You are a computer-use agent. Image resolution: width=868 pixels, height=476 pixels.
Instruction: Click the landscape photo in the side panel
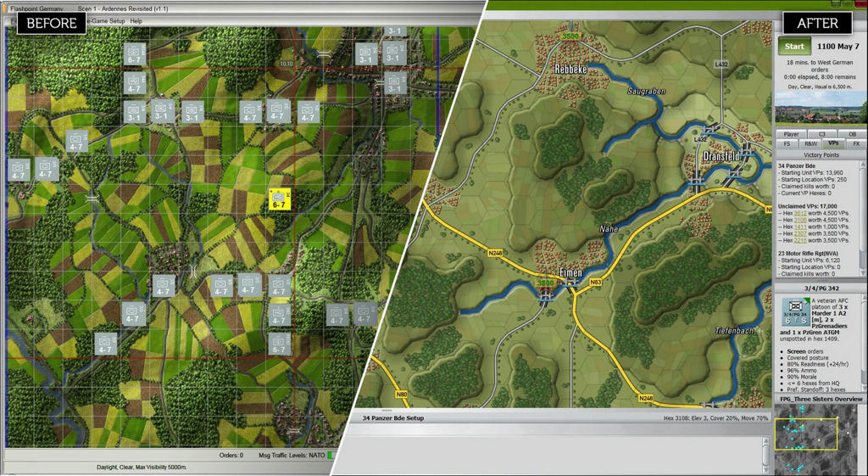(821, 108)
